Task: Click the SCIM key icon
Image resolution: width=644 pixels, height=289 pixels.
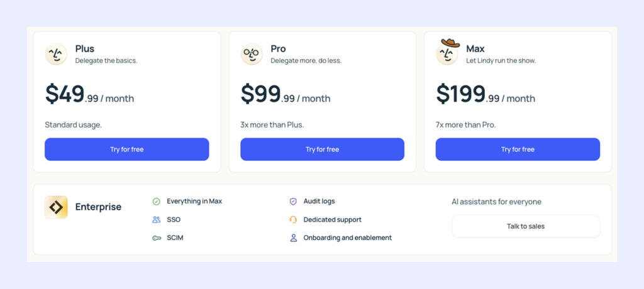Action: tap(157, 238)
